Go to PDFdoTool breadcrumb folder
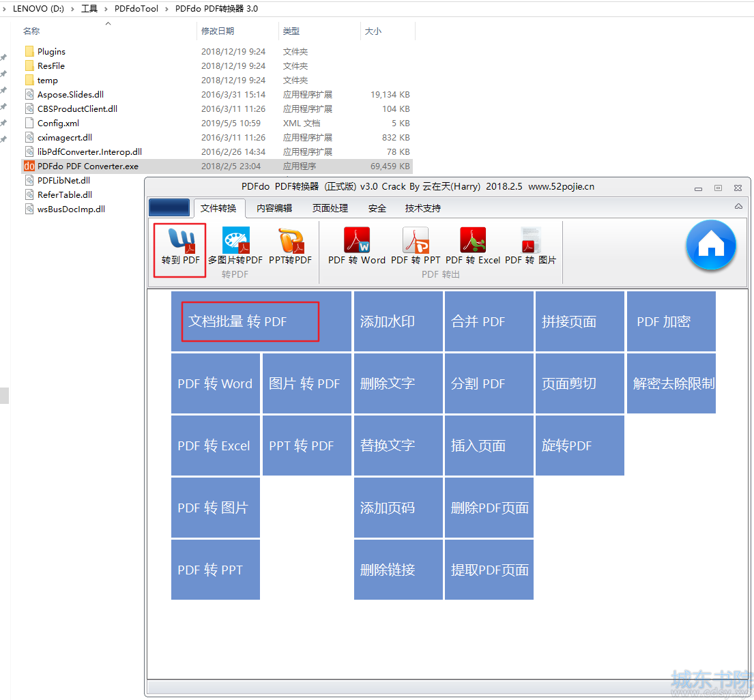 [136, 9]
